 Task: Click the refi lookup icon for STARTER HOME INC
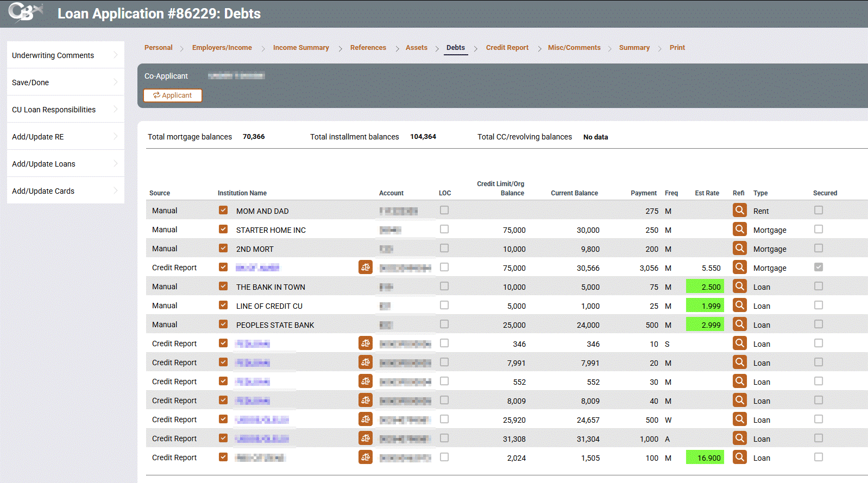tap(739, 229)
